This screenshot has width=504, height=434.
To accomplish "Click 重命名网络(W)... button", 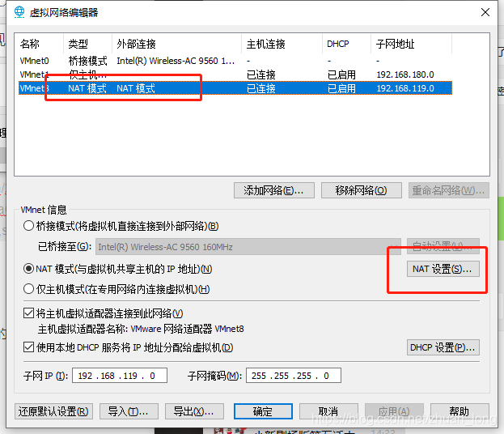I will [x=449, y=190].
